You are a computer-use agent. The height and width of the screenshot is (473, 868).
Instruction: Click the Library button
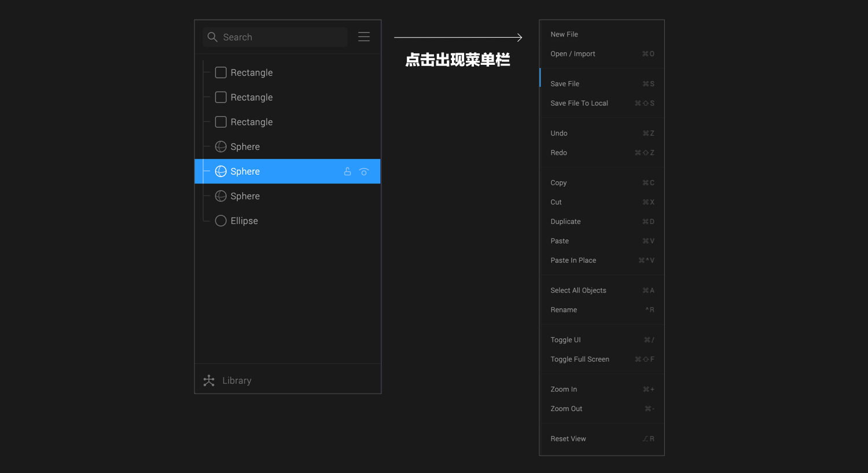pyautogui.click(x=236, y=380)
